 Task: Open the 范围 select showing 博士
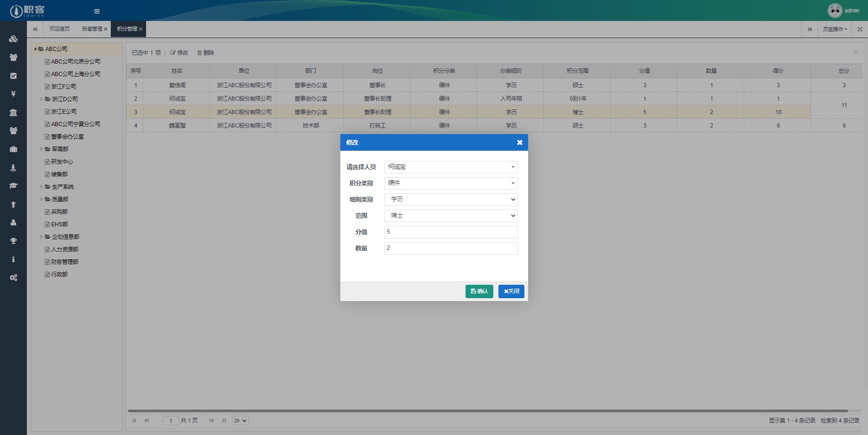pos(451,216)
